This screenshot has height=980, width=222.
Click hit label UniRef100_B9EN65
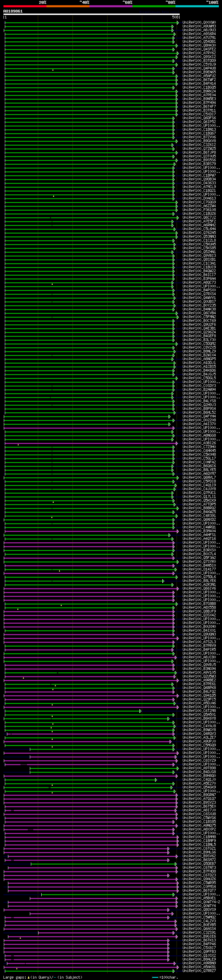point(199,72)
